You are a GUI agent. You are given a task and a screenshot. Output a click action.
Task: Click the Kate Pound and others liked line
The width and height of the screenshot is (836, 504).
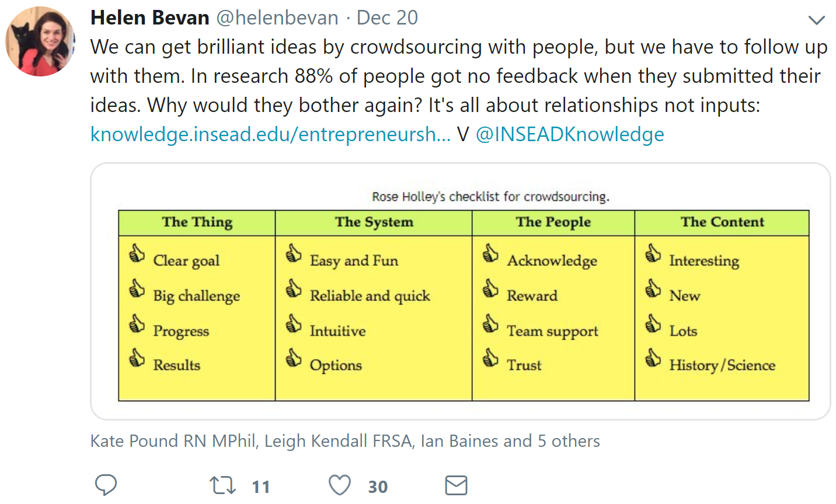[345, 440]
